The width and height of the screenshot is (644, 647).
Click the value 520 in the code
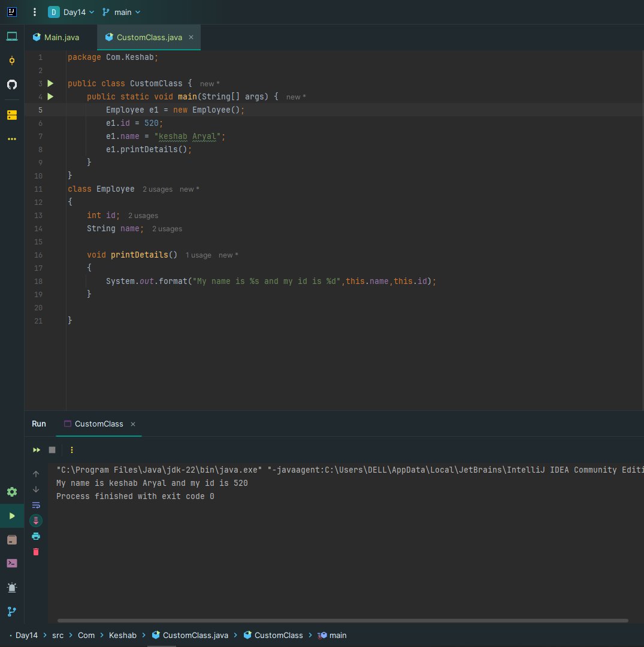point(152,123)
